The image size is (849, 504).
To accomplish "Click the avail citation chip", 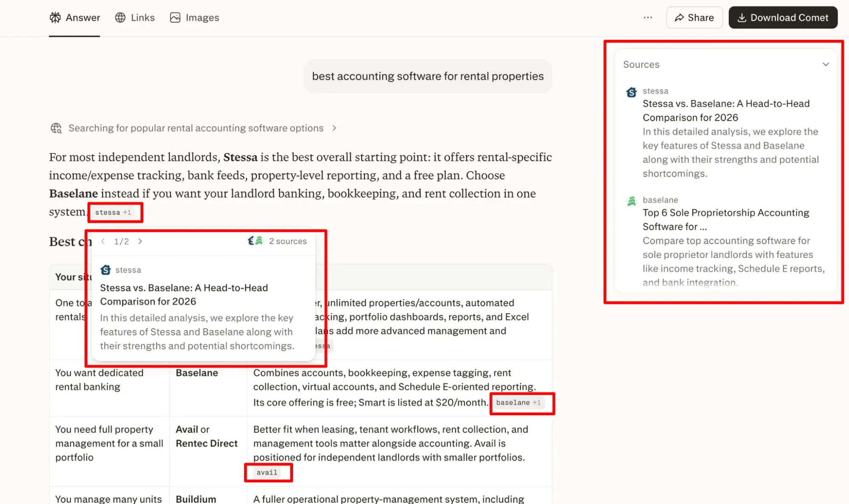I will pos(267,472).
